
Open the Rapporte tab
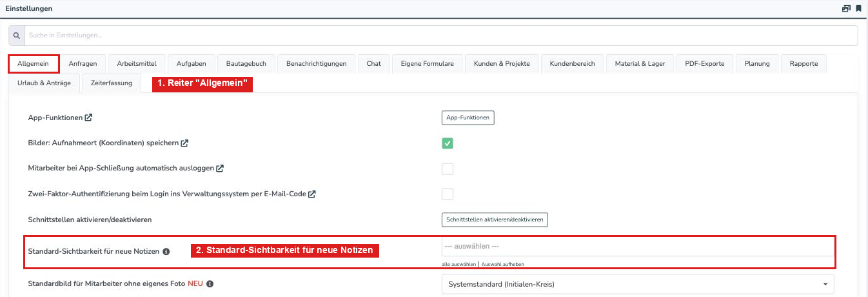coord(804,64)
